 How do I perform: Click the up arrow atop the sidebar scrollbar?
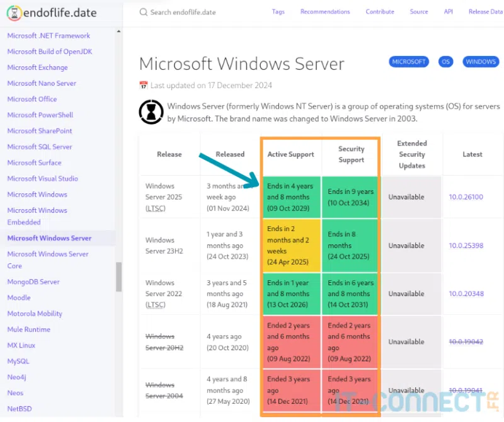click(x=119, y=30)
